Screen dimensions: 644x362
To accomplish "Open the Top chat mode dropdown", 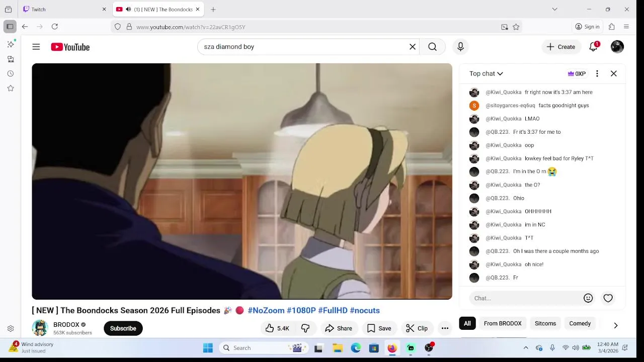I will (x=486, y=73).
